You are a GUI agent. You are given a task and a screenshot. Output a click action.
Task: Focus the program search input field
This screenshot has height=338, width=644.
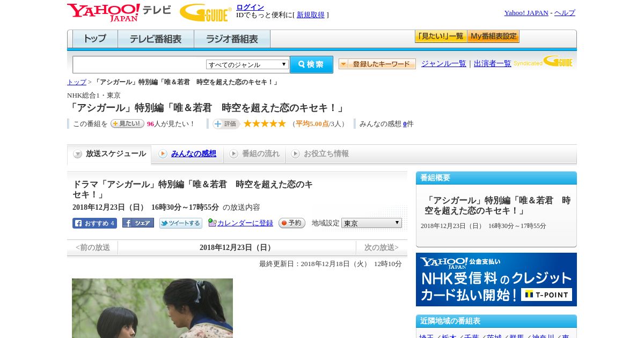tap(139, 64)
